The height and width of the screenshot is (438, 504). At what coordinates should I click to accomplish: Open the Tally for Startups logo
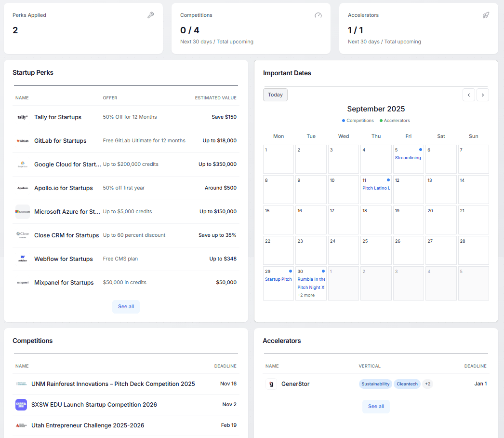point(23,117)
